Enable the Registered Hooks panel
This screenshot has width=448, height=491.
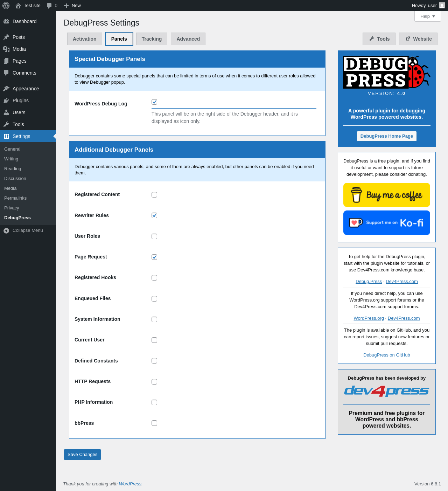pos(154,278)
